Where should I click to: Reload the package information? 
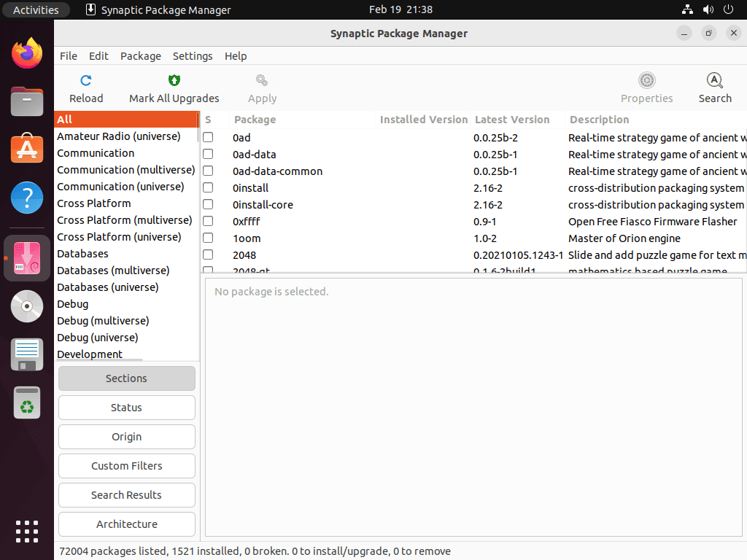[85, 87]
